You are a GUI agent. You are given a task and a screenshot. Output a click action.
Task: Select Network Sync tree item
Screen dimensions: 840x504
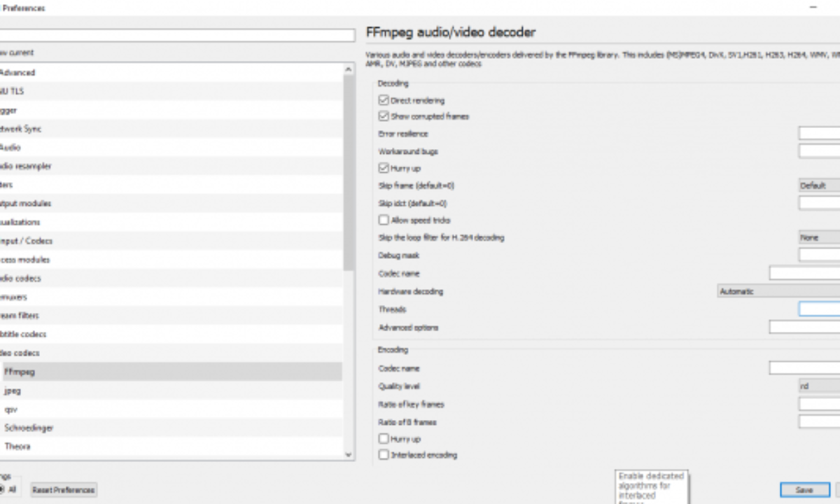pyautogui.click(x=171, y=129)
